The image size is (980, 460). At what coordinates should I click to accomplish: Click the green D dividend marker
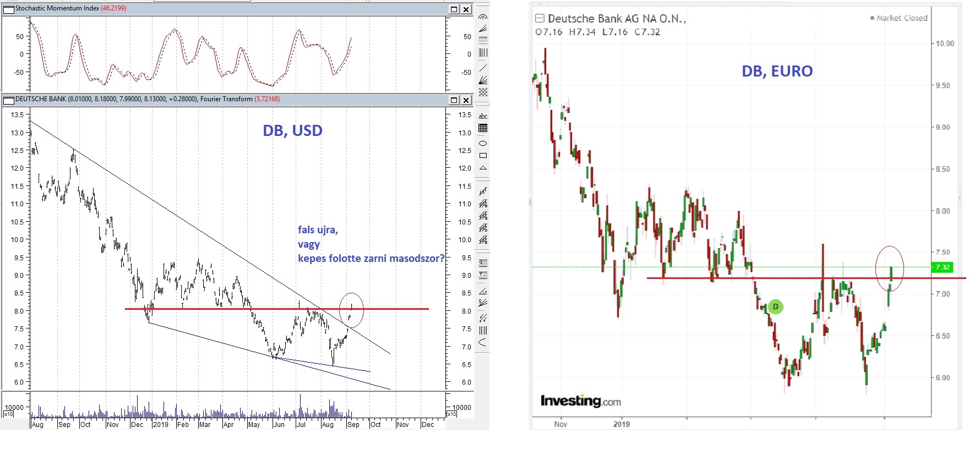[x=775, y=306]
